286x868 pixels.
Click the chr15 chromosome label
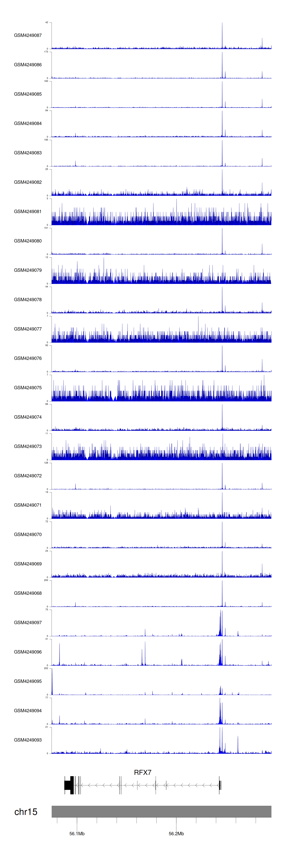pos(26,812)
